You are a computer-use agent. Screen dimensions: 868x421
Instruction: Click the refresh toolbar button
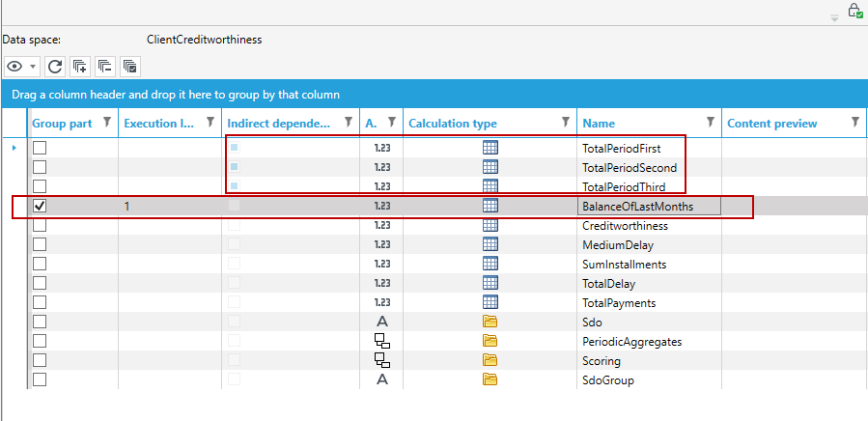pyautogui.click(x=54, y=67)
